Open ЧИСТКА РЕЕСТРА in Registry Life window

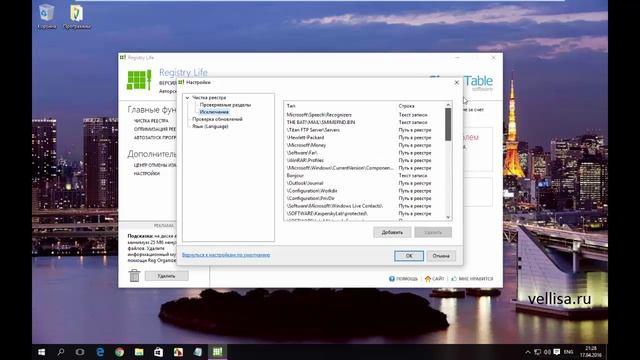point(151,121)
